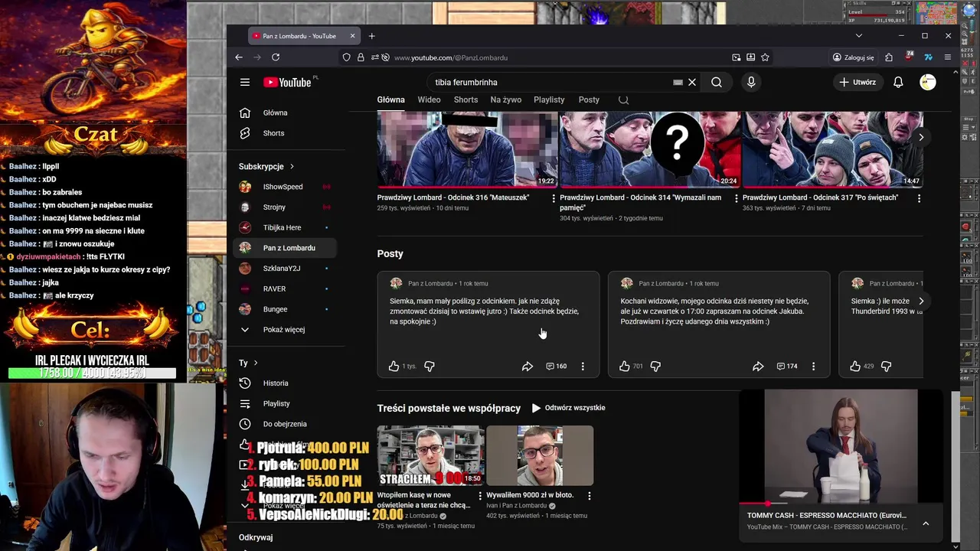Screen dimensions: 980x551
Task: Search within channel magnifier icon
Action: [623, 99]
